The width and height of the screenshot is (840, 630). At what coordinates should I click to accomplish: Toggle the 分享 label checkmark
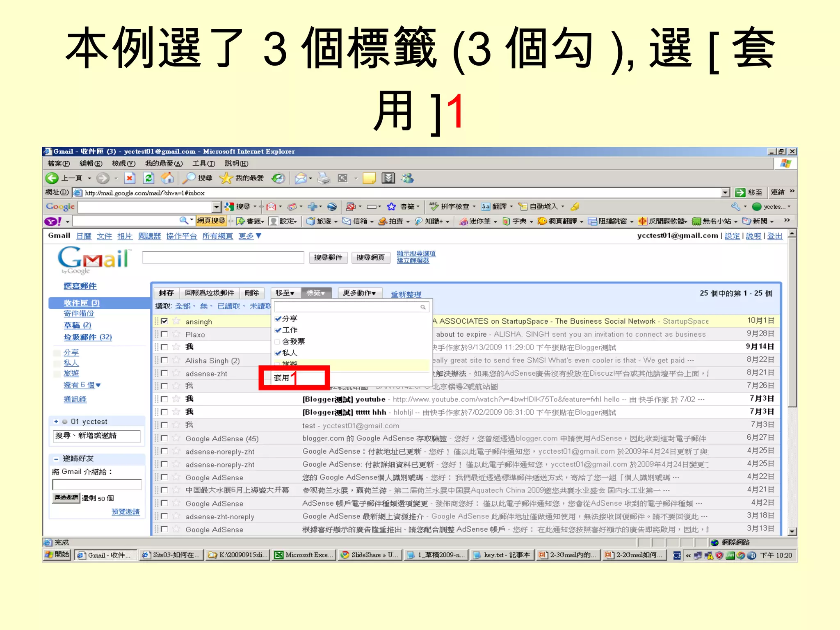[278, 318]
